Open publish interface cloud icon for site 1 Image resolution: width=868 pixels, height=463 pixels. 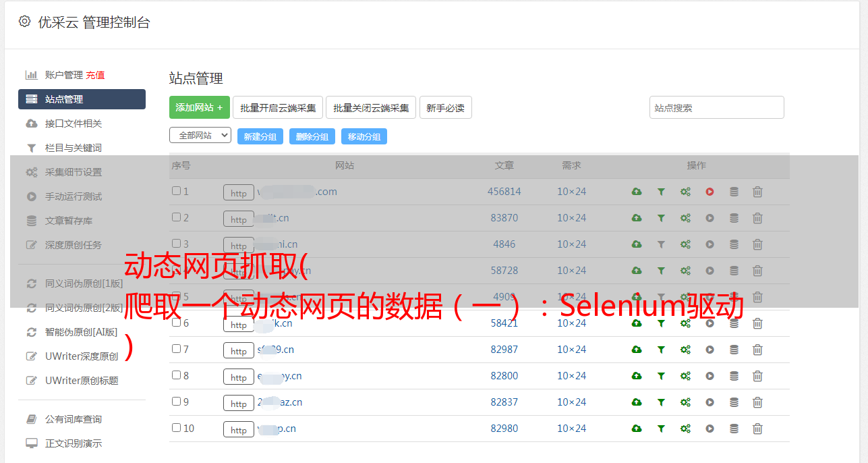point(637,192)
